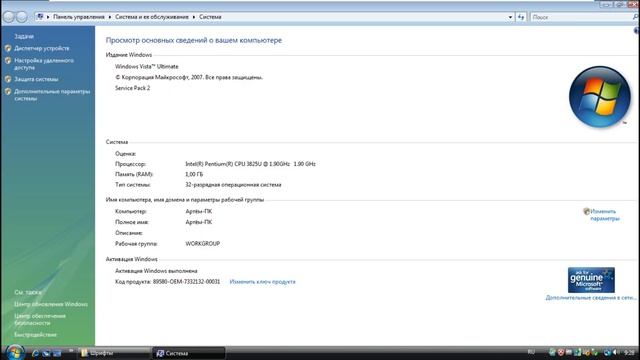This screenshot has width=640, height=360.
Task: Click the green checkmark tray icon
Action: click(x=595, y=352)
